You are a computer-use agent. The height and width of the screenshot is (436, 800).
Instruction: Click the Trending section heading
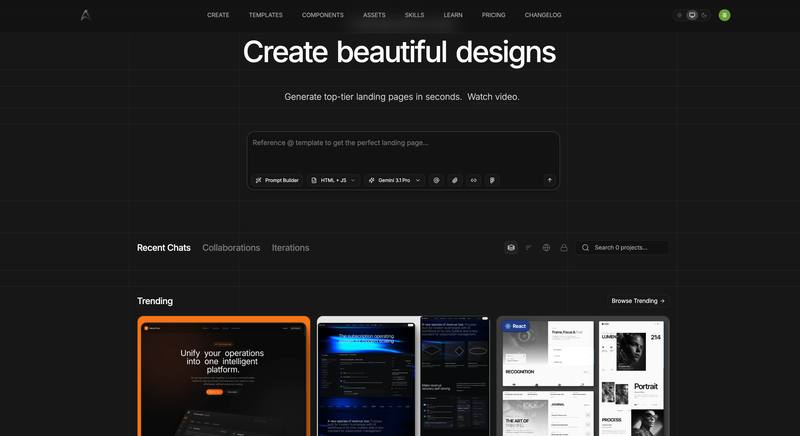155,301
